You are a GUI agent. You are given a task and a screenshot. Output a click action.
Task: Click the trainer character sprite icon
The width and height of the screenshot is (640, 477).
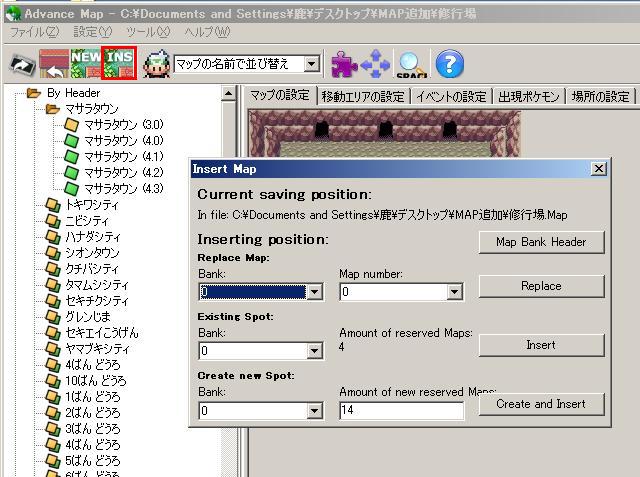[x=156, y=64]
